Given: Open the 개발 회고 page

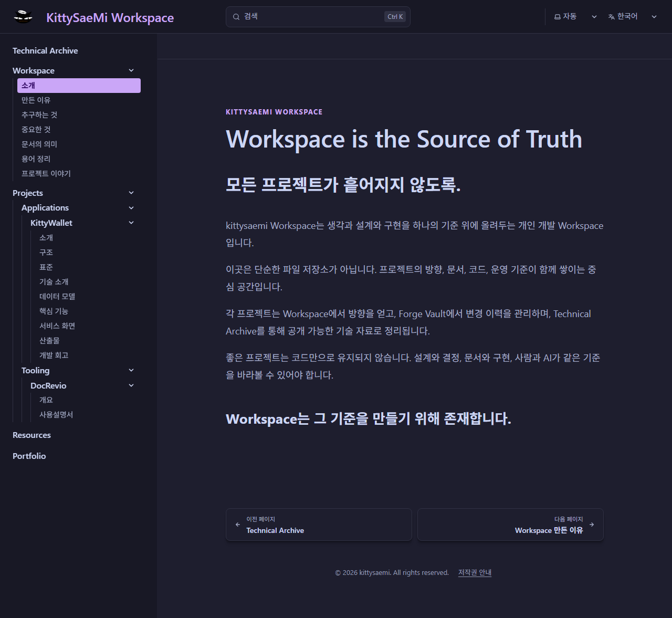Looking at the screenshot, I should point(54,355).
